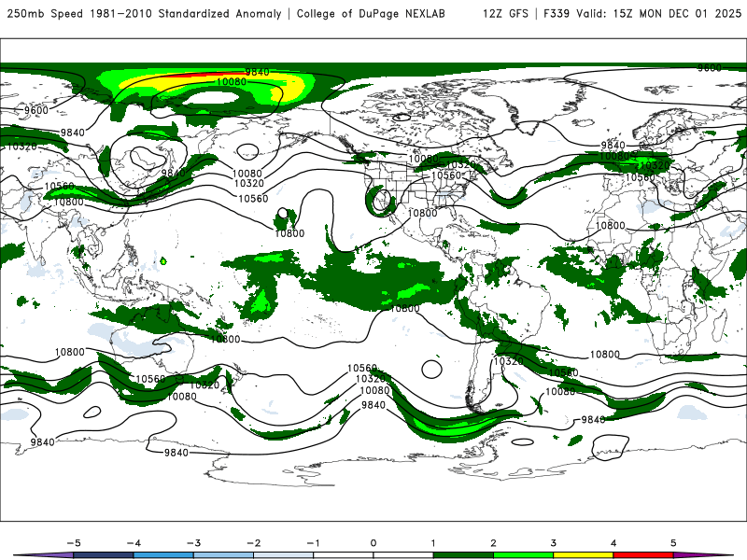Image resolution: width=747 pixels, height=560 pixels.
Task: Click the "F339" forecast hour label
Action: point(557,13)
